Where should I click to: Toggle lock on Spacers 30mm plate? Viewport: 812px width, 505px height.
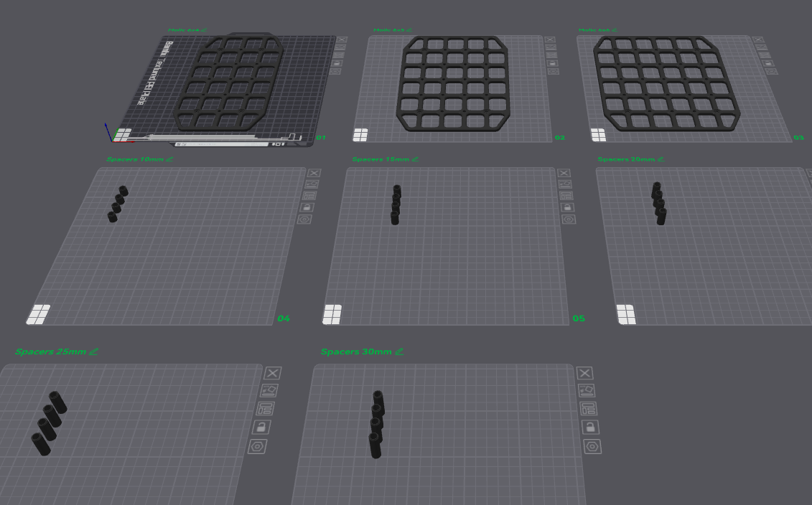tap(590, 428)
